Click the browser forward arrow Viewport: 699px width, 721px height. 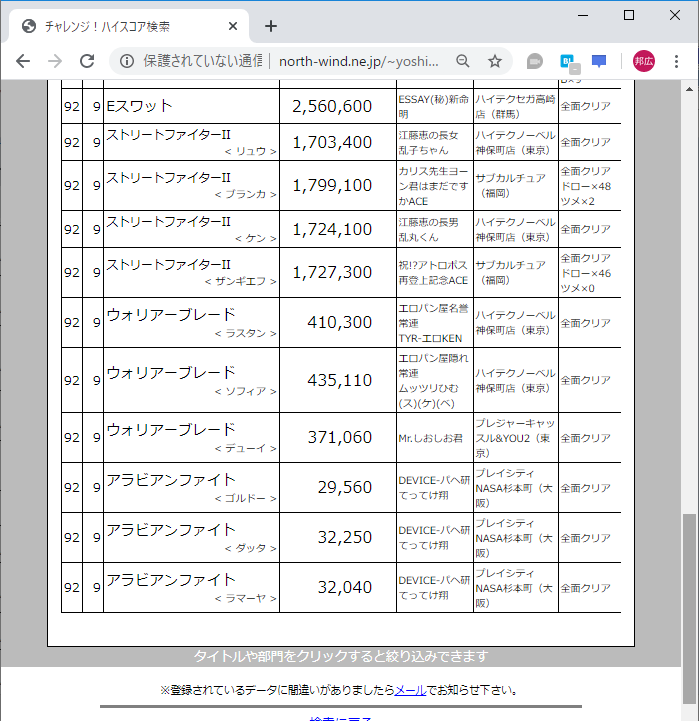pyautogui.click(x=55, y=61)
